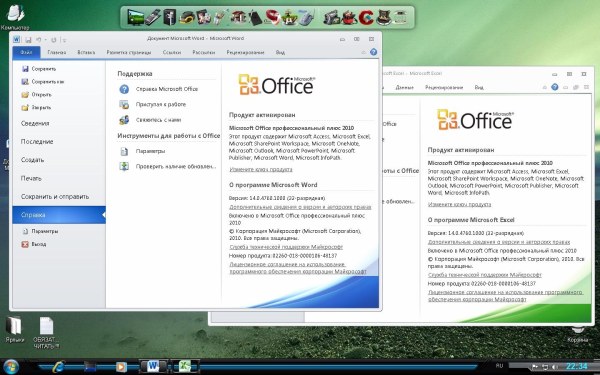Click the Change Product Key link in Word
The height and width of the screenshot is (375, 600).
261,169
